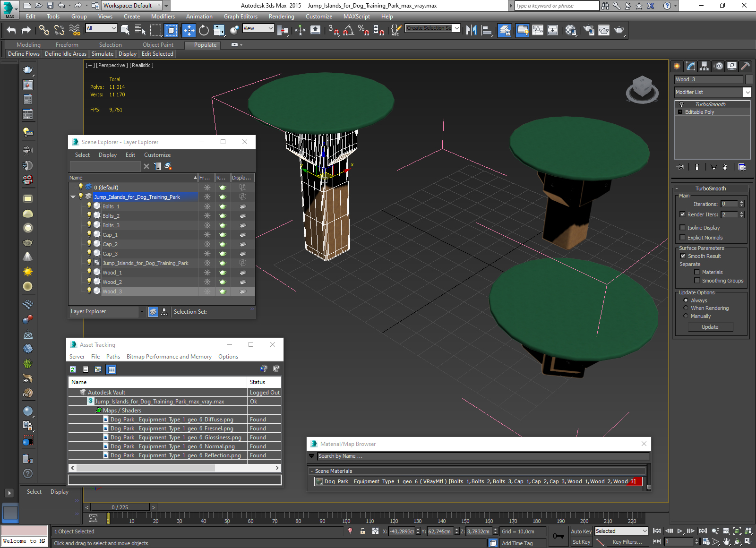Viewport: 756px width, 548px height.
Task: Click the Redo arrow in main toolbar
Action: point(26,30)
